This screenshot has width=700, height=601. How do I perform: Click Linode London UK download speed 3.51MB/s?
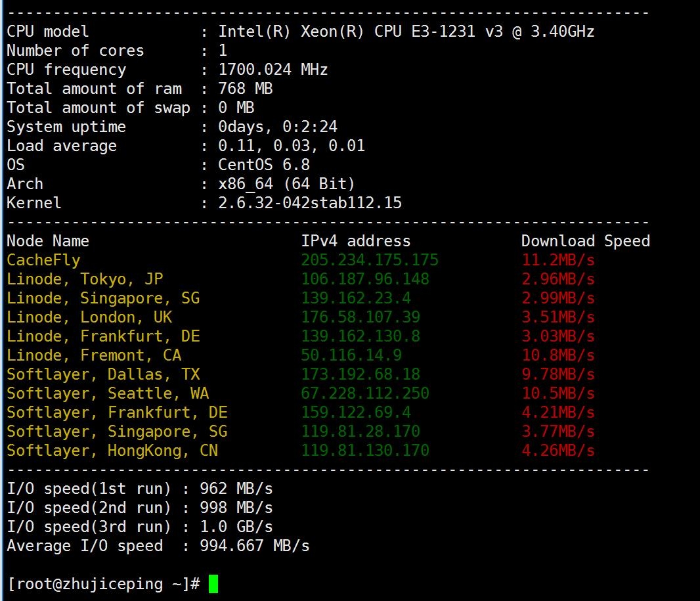tap(558, 317)
